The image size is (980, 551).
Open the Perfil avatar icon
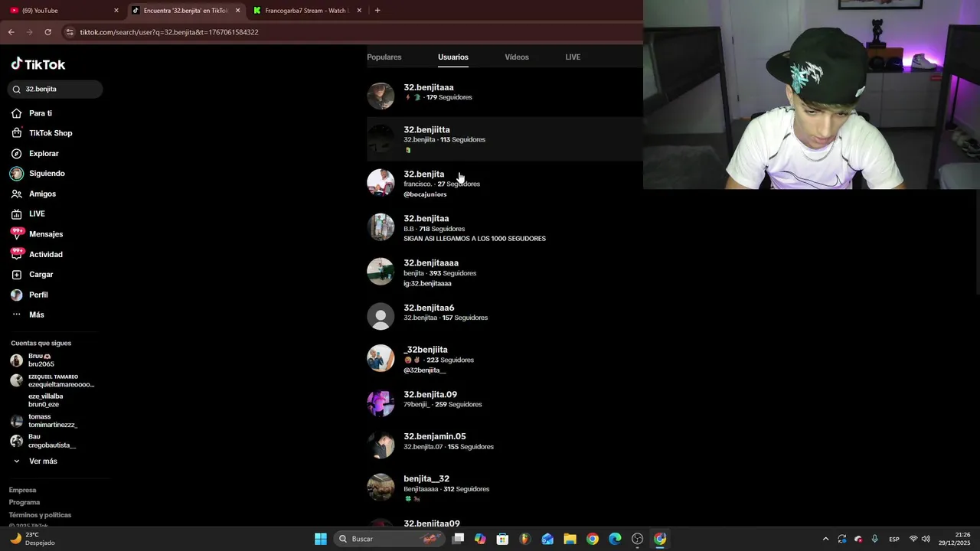pos(16,295)
